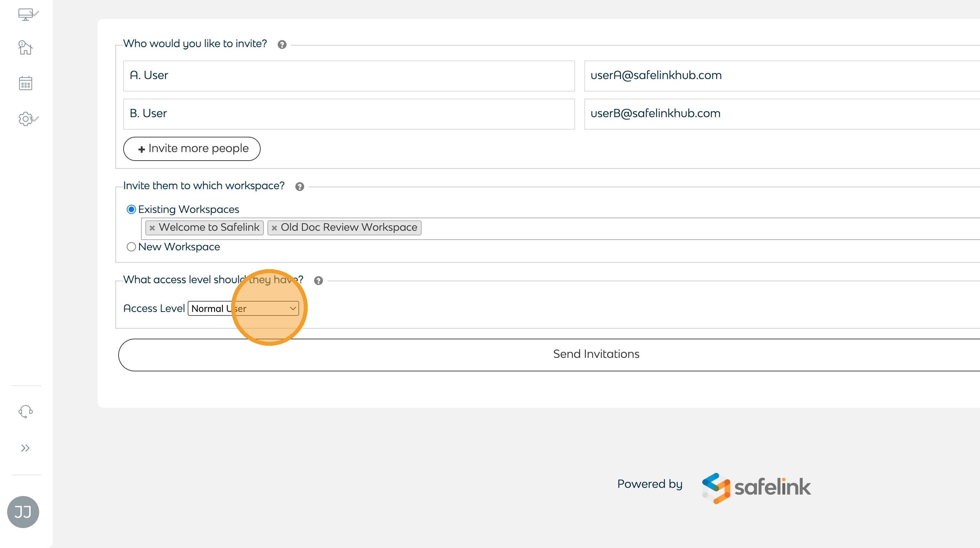The height and width of the screenshot is (548, 980).
Task: Remove the Welcome to Safelink workspace tag
Action: (152, 228)
